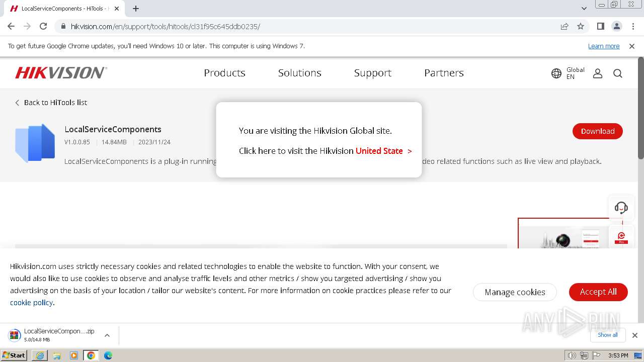The height and width of the screenshot is (362, 644).
Task: Switch to Chrome in the taskbar
Action: (x=91, y=355)
